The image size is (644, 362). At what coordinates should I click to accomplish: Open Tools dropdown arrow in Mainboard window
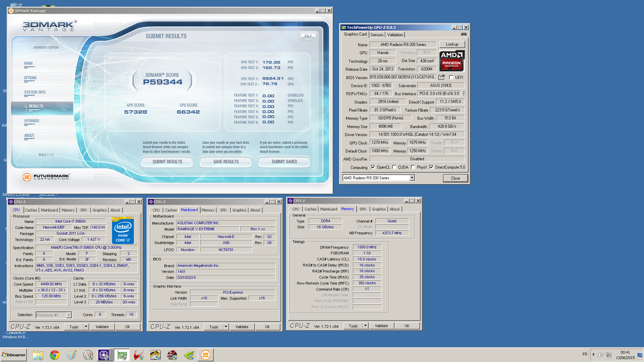[x=226, y=327]
